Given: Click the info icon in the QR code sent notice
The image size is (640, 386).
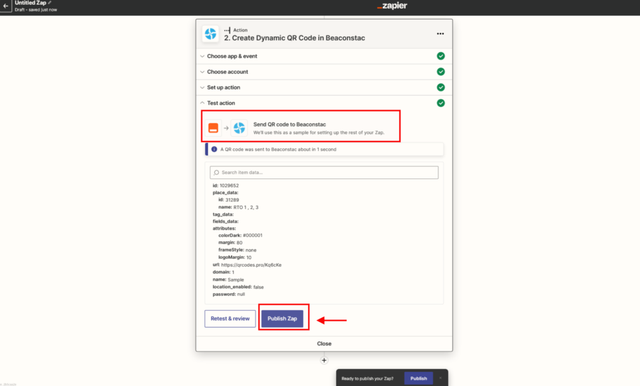Looking at the screenshot, I should point(214,149).
